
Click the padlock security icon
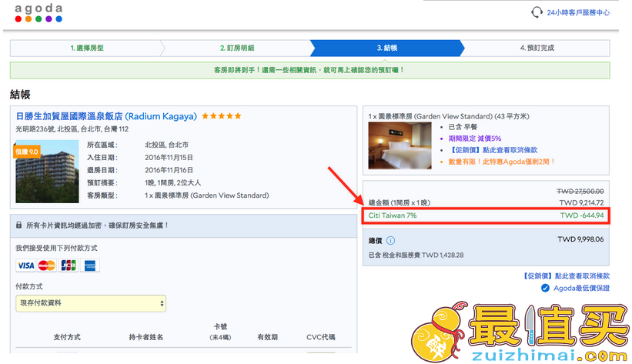[x=18, y=225]
